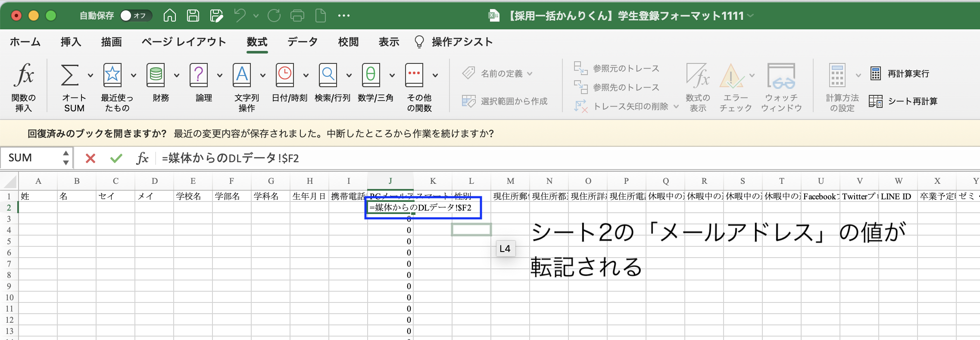
Task: Open the Name Box dropdown showing SUM
Action: (66, 158)
